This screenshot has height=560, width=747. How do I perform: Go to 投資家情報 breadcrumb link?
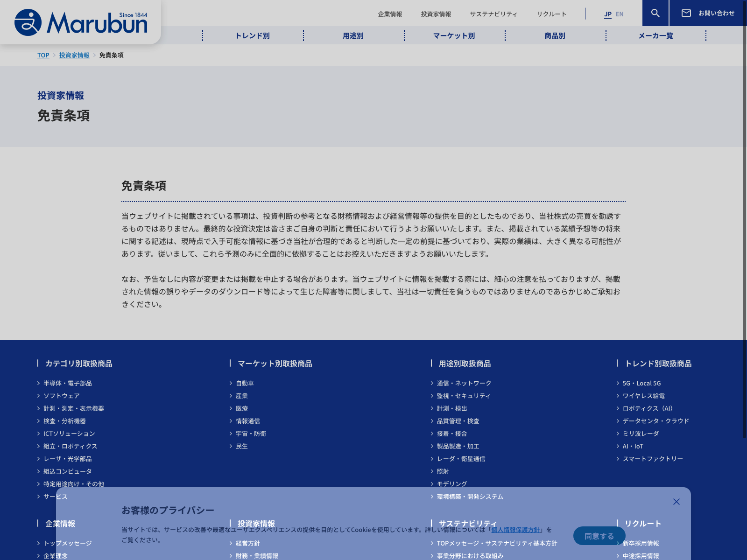click(x=74, y=55)
